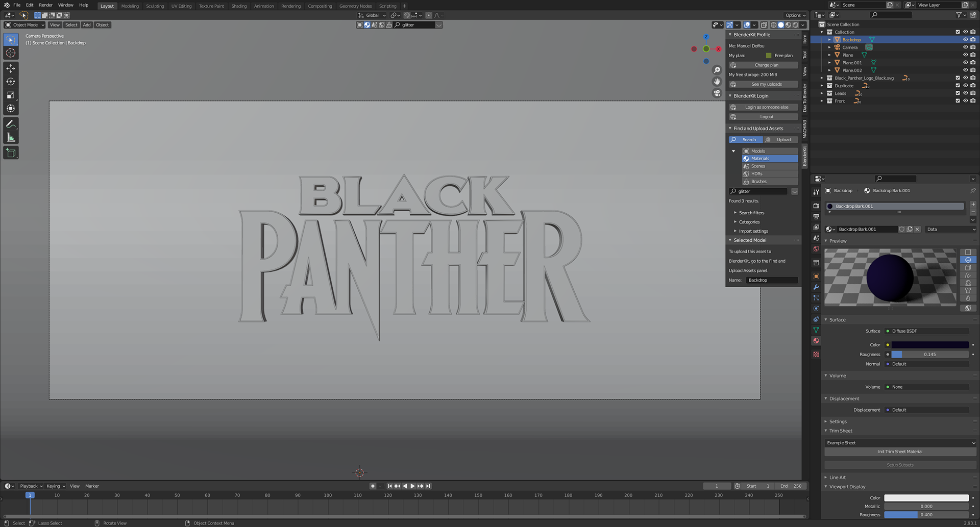Image resolution: width=980 pixels, height=527 pixels.
Task: Toggle camera view with camera gizmo icon
Action: 717,93
